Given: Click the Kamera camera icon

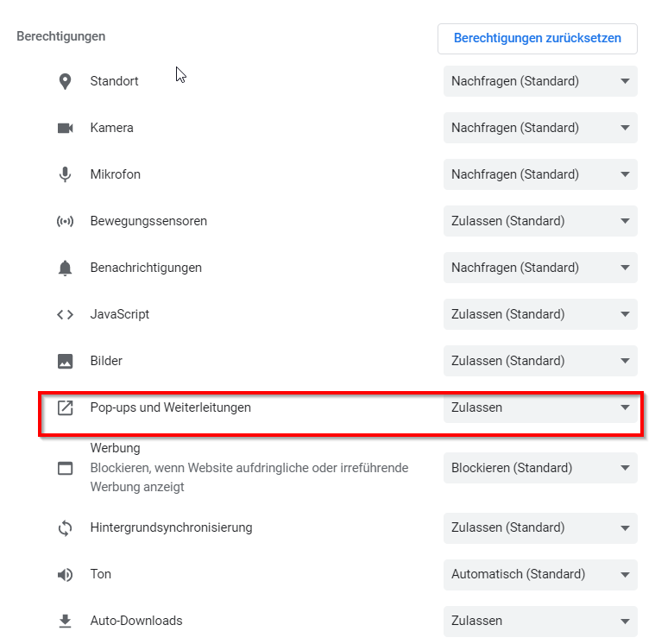Looking at the screenshot, I should click(66, 128).
